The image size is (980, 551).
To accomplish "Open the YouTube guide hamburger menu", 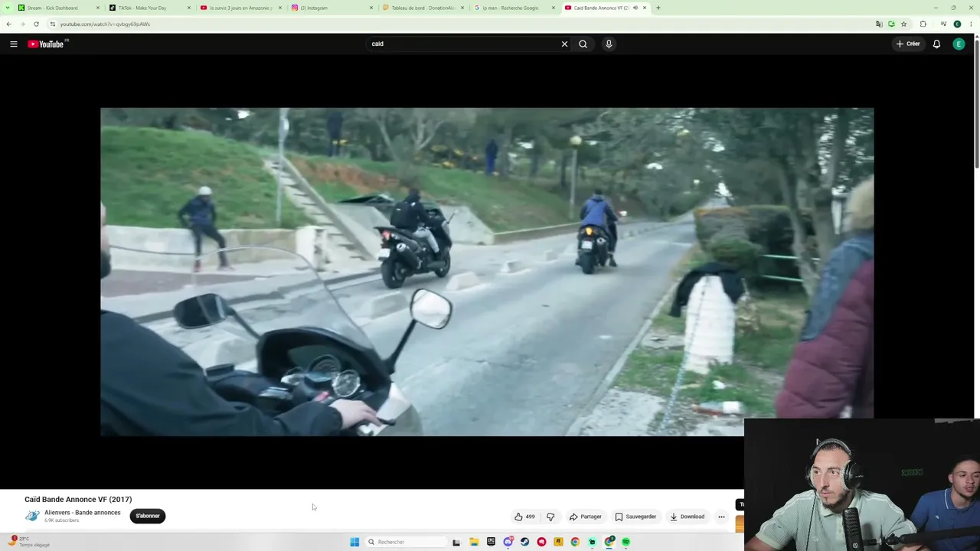I will pos(14,44).
